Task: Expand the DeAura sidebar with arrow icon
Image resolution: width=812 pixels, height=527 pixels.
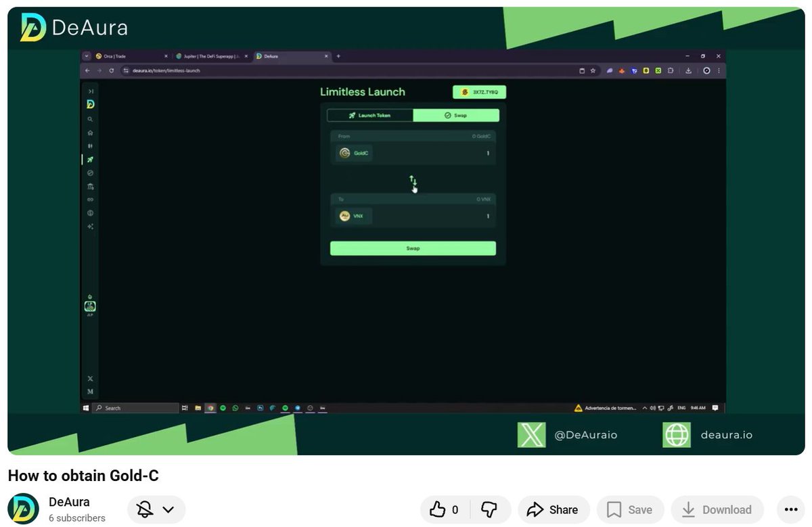Action: (x=91, y=91)
